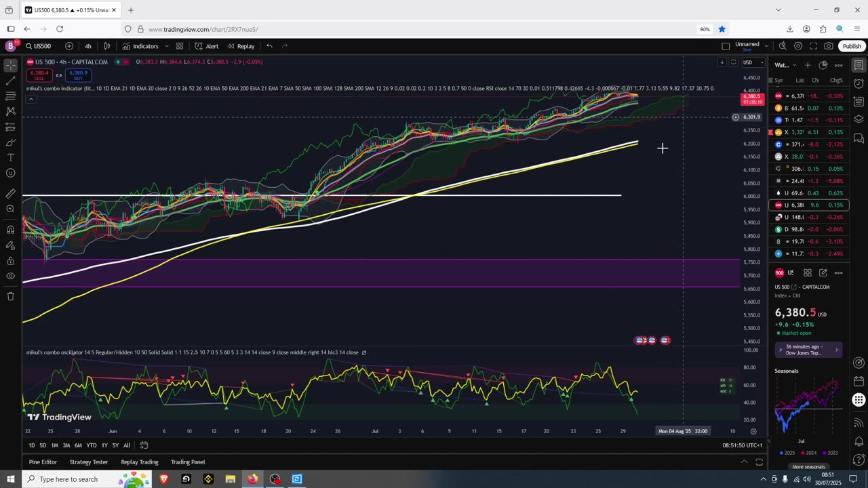Expand the bottom panel chevron
Image resolution: width=868 pixels, height=488 pixels.
pyautogui.click(x=744, y=462)
